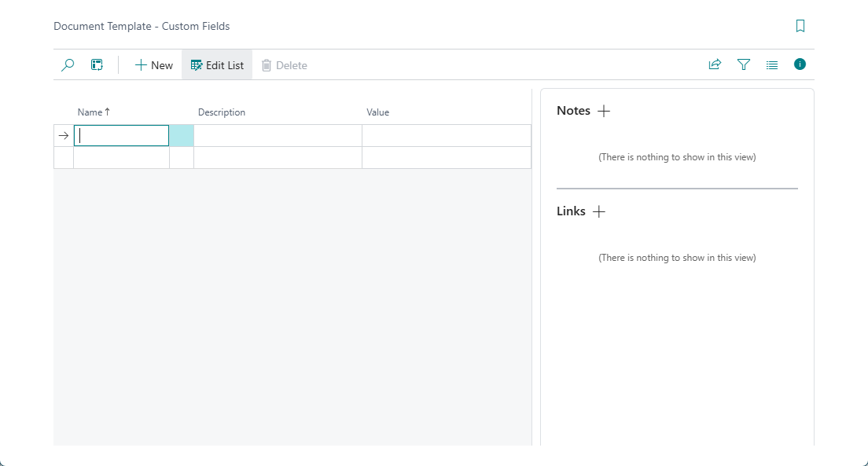Toggle the filter pane funnel icon

coord(744,65)
